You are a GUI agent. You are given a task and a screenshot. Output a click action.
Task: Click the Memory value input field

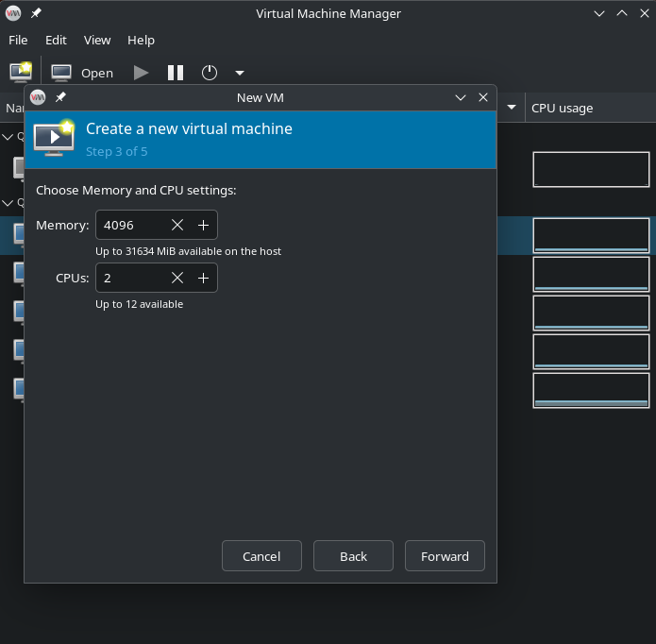[x=130, y=225]
